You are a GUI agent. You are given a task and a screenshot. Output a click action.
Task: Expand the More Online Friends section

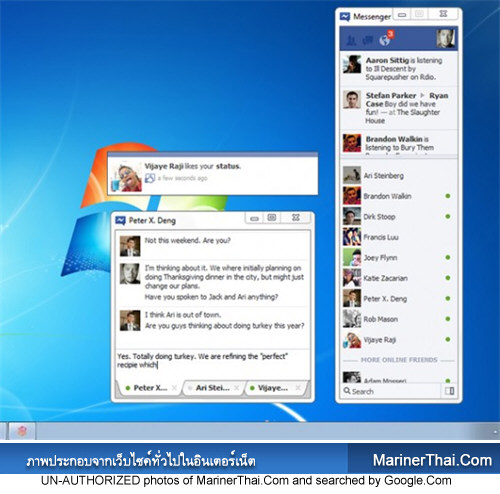tap(399, 360)
